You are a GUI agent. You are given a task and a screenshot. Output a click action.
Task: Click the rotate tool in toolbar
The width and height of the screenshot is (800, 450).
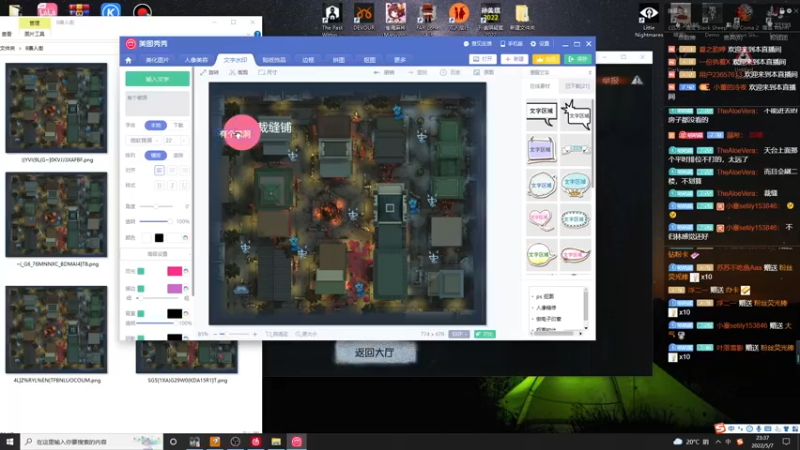click(x=209, y=72)
